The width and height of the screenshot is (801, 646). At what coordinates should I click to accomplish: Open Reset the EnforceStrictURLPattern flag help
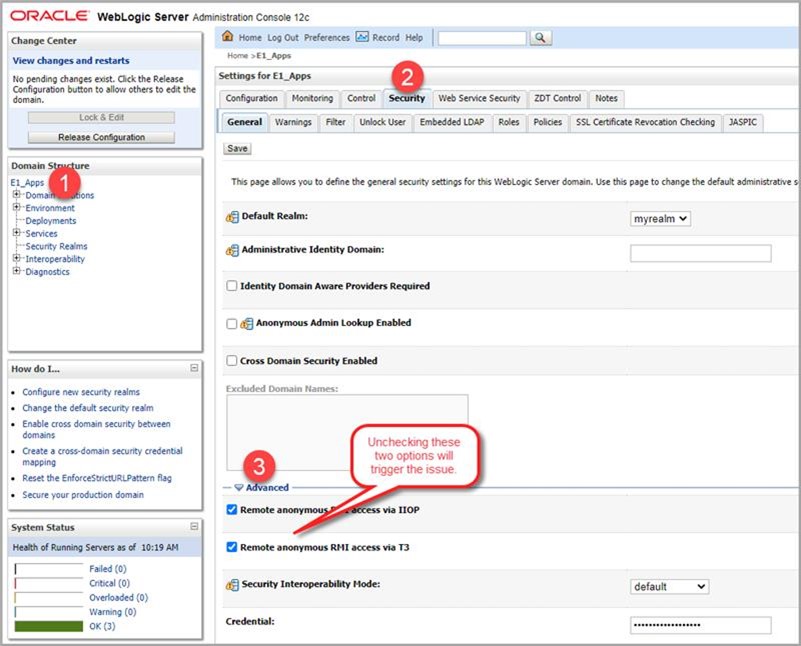pyautogui.click(x=97, y=478)
